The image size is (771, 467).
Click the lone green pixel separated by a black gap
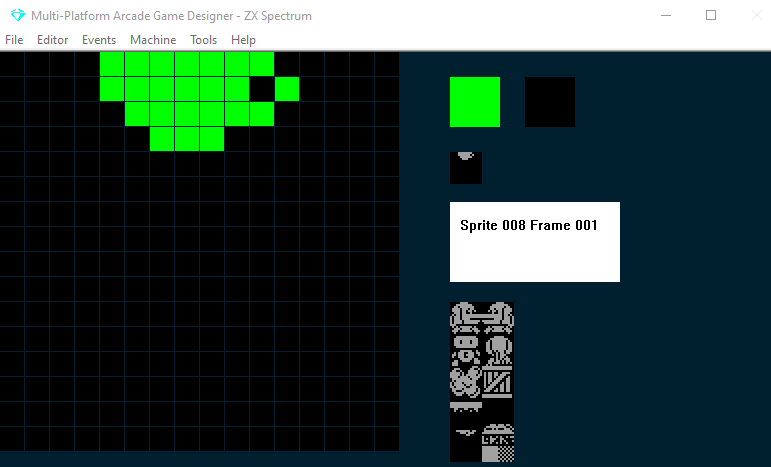point(287,89)
